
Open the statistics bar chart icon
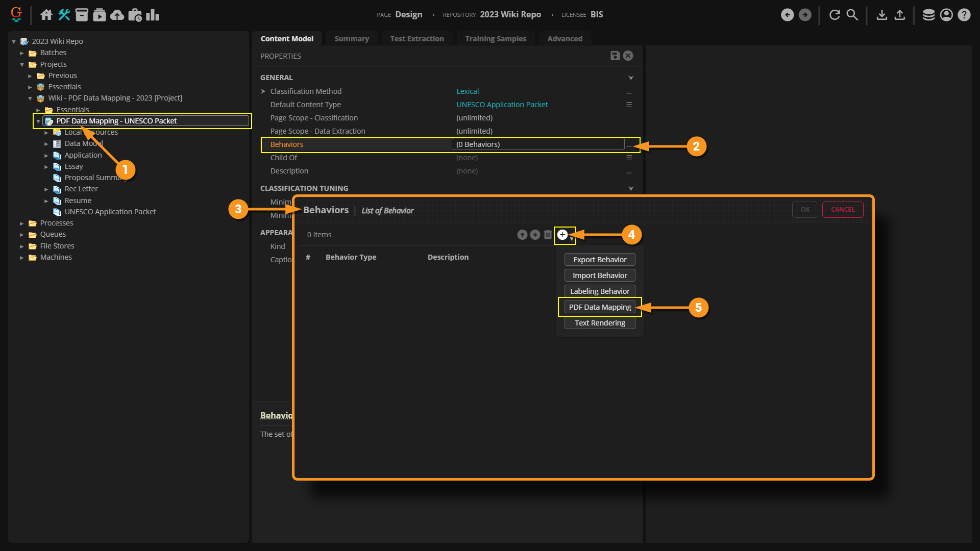[153, 15]
